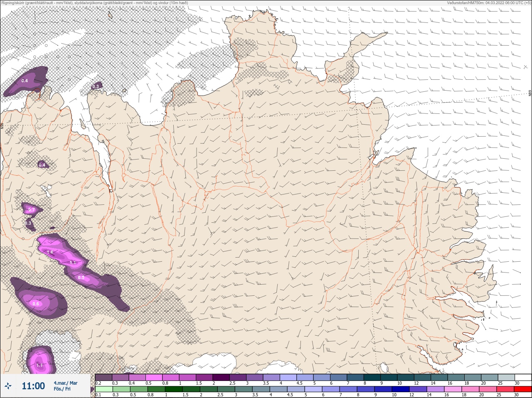Screen dimensions: 532x398
Task: Pick lower legend pink swatch between 16 and 18
Action: point(453,389)
